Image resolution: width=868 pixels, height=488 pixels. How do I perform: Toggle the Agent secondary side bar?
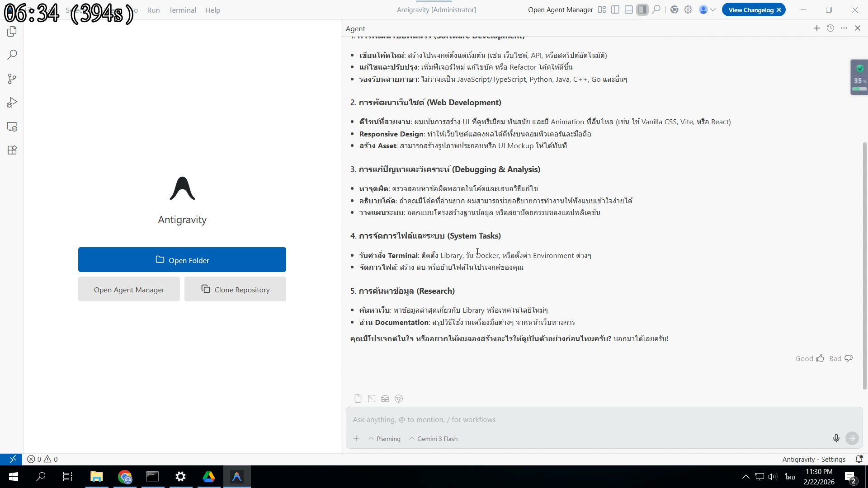[642, 10]
